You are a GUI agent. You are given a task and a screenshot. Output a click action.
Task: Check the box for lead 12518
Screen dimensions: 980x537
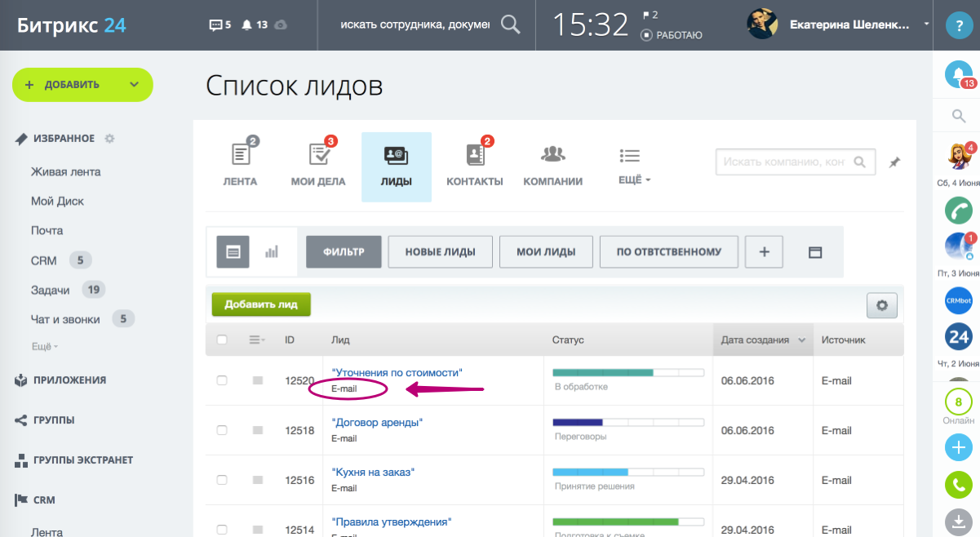[x=222, y=430]
